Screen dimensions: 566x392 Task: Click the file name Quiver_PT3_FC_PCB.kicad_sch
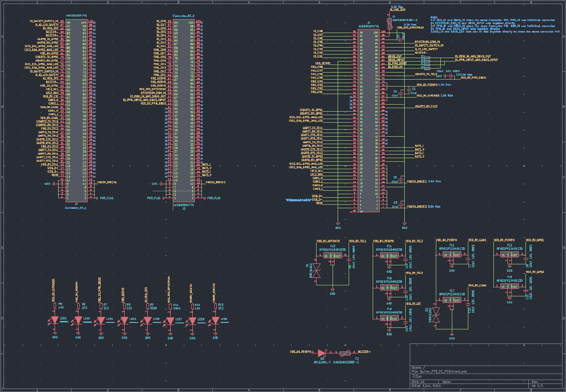pos(443,371)
